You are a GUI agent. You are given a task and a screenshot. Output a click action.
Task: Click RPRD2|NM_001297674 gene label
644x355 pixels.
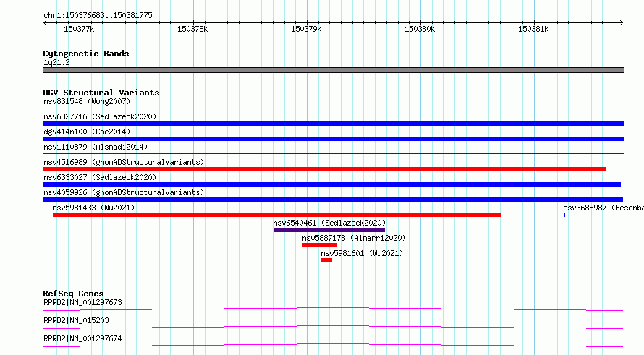(82, 338)
